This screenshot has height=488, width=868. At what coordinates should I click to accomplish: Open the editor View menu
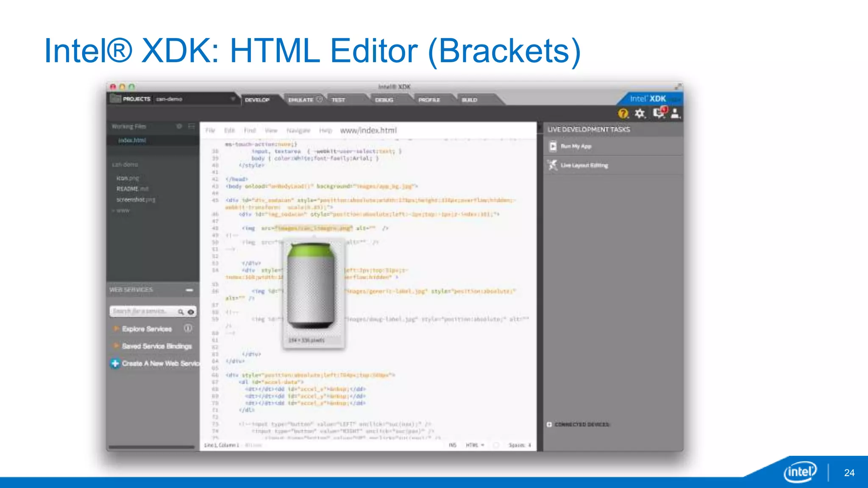pyautogui.click(x=271, y=130)
